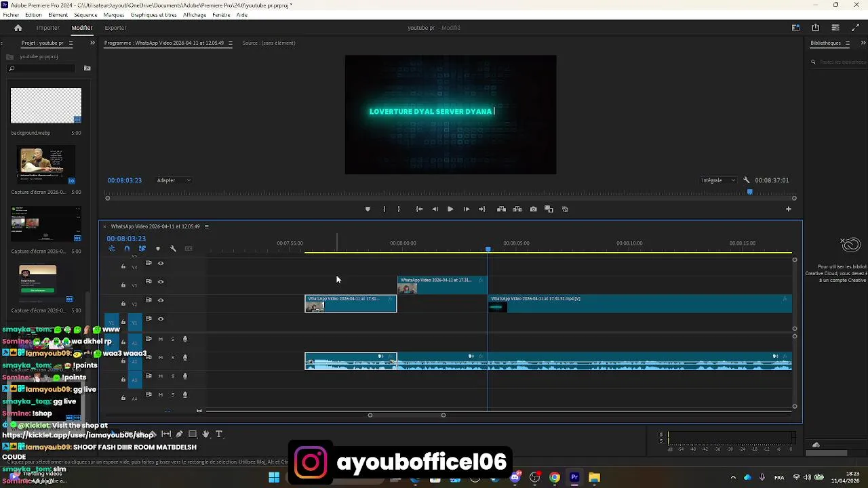Open the Programme monitor panel menu
This screenshot has height=488, width=868.
230,43
